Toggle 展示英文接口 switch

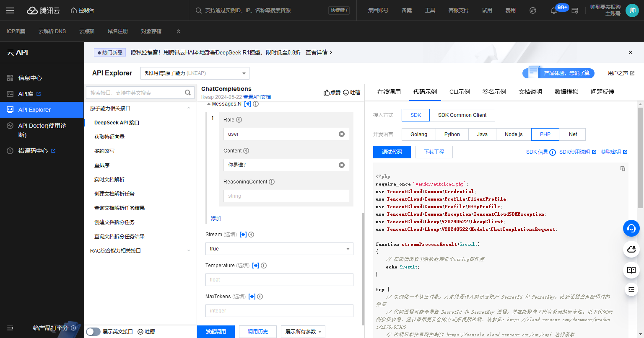pos(93,332)
